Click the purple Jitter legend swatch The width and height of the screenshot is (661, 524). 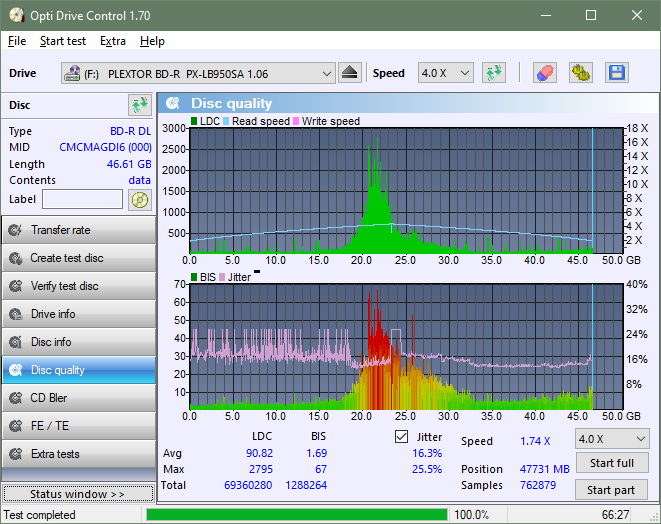222,277
